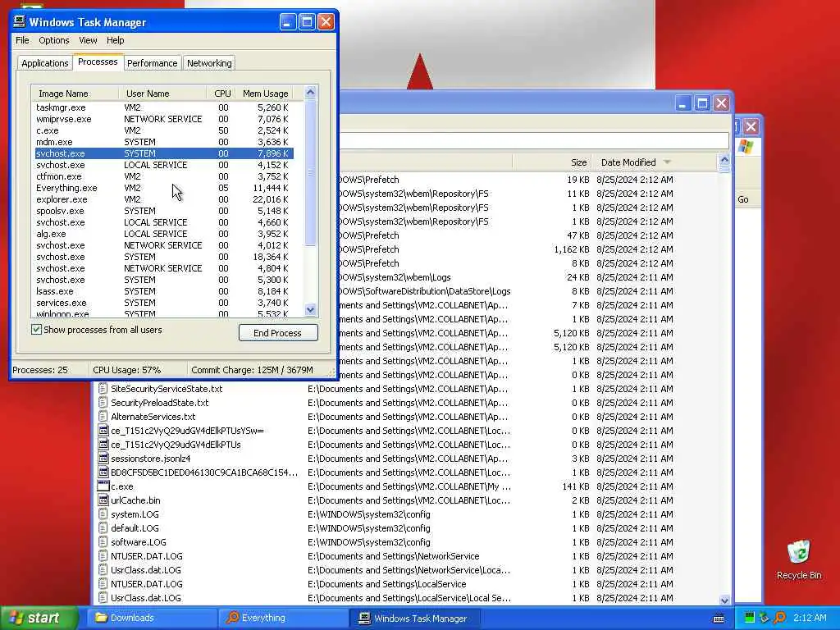Switch to the Performance tab

(152, 63)
